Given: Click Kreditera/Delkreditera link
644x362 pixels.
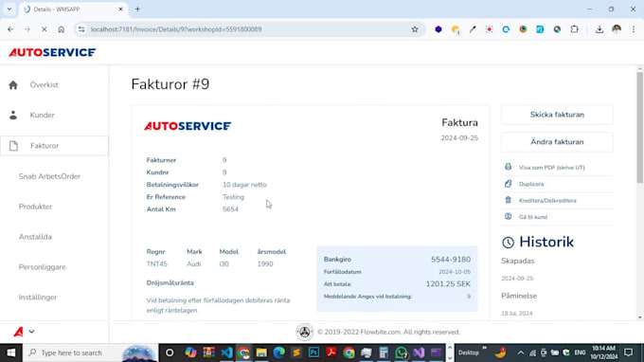Looking at the screenshot, I should [547, 201].
